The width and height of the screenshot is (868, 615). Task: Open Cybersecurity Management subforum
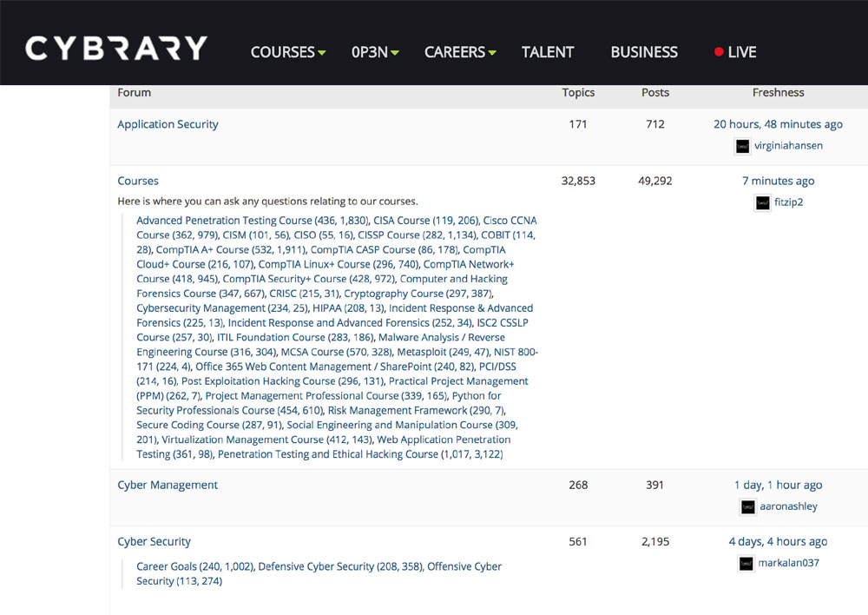(222, 308)
